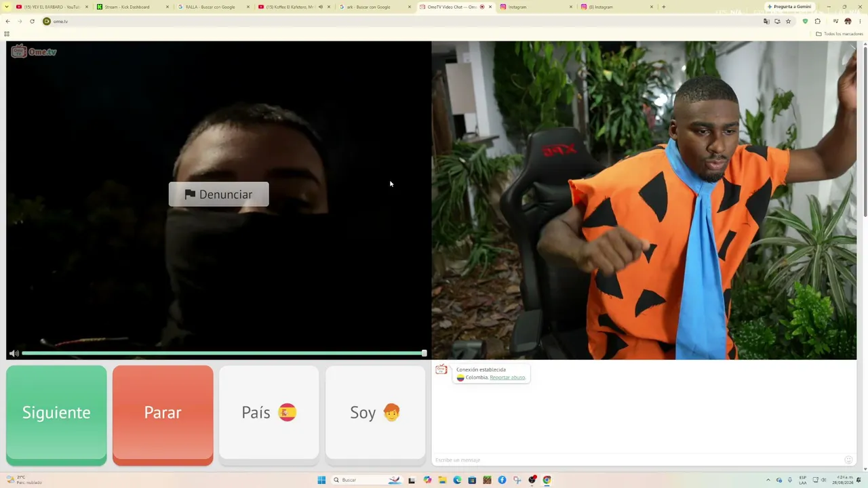Show hidden system tray icons
This screenshot has width=868, height=488.
tap(768, 480)
